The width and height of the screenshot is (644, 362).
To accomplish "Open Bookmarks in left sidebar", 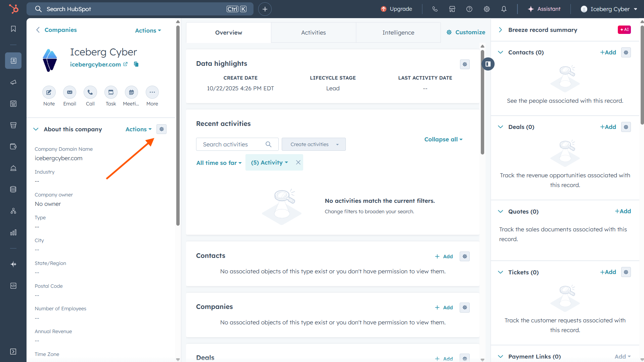I will pos(13,29).
